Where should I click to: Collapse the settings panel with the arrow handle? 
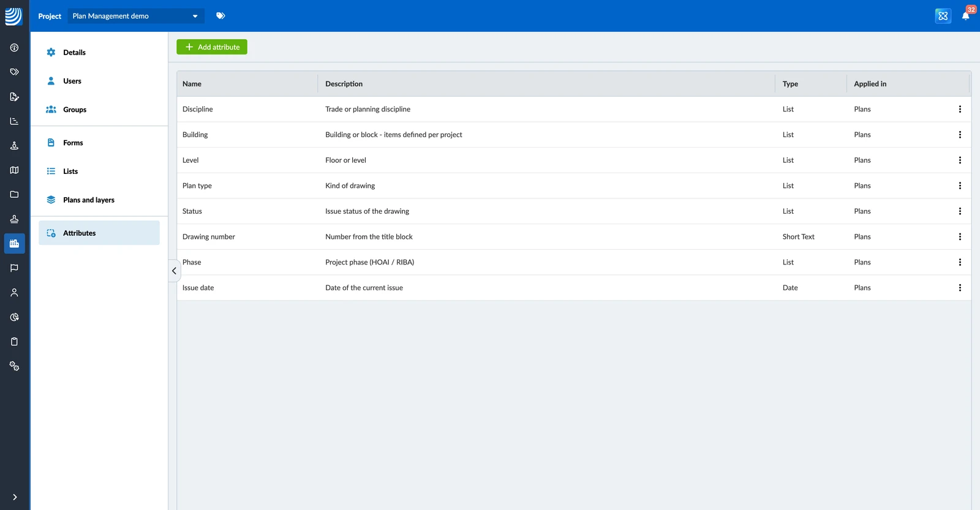pos(174,271)
